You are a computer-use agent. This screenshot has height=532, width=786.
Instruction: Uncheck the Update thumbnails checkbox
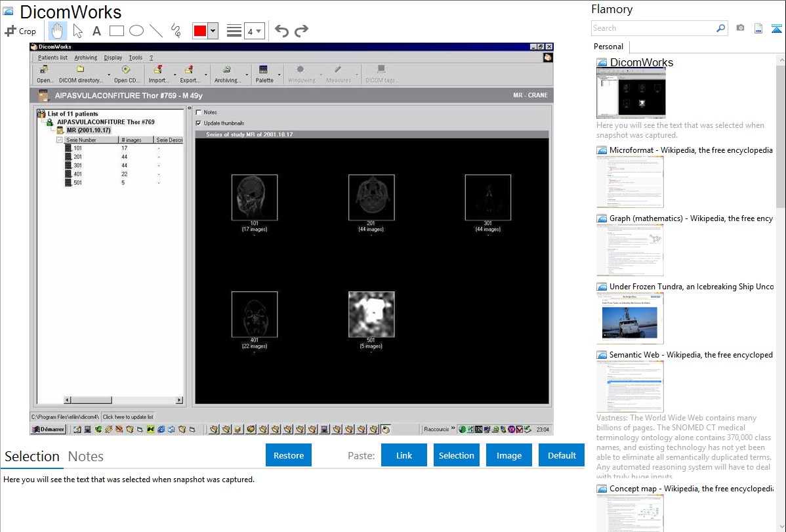pos(199,123)
